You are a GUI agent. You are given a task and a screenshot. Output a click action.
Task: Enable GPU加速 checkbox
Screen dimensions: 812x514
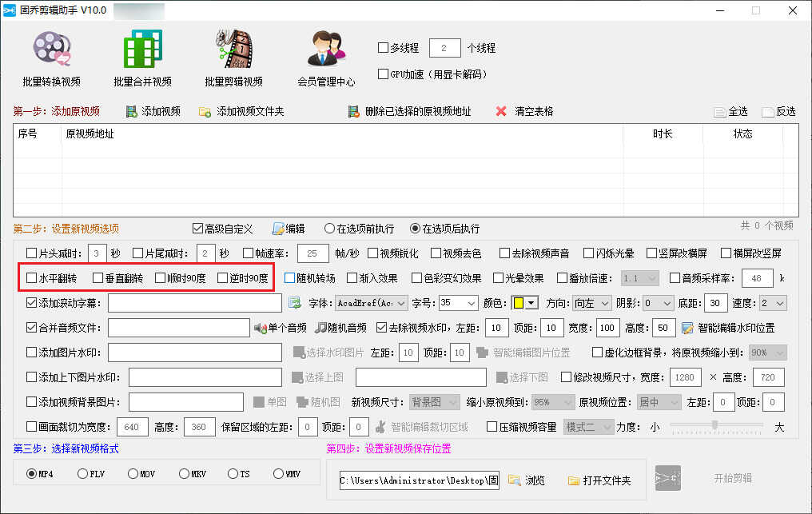383,74
